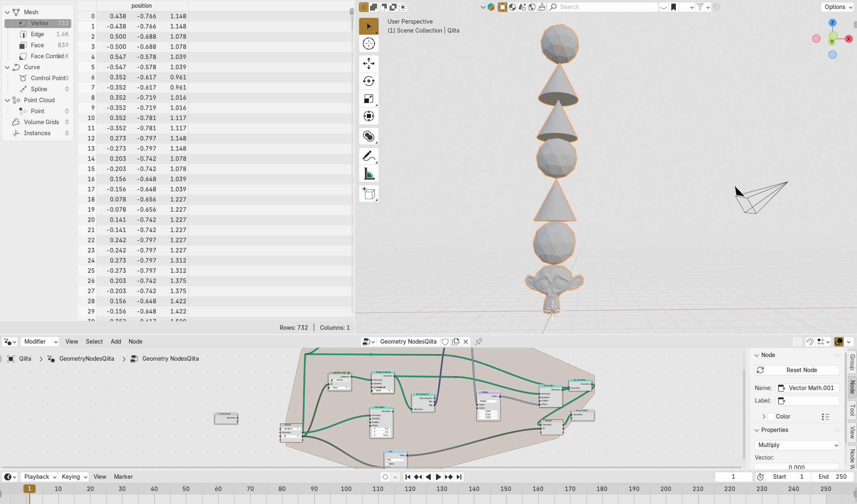
Task: Select the Scale tool
Action: click(x=368, y=99)
